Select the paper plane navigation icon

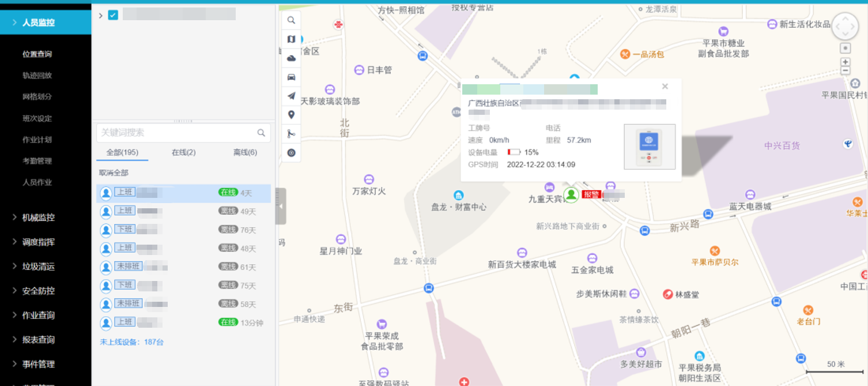coord(291,96)
